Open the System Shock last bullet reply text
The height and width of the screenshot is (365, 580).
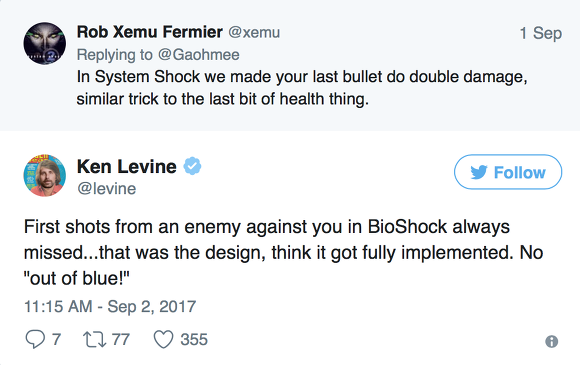click(x=302, y=88)
